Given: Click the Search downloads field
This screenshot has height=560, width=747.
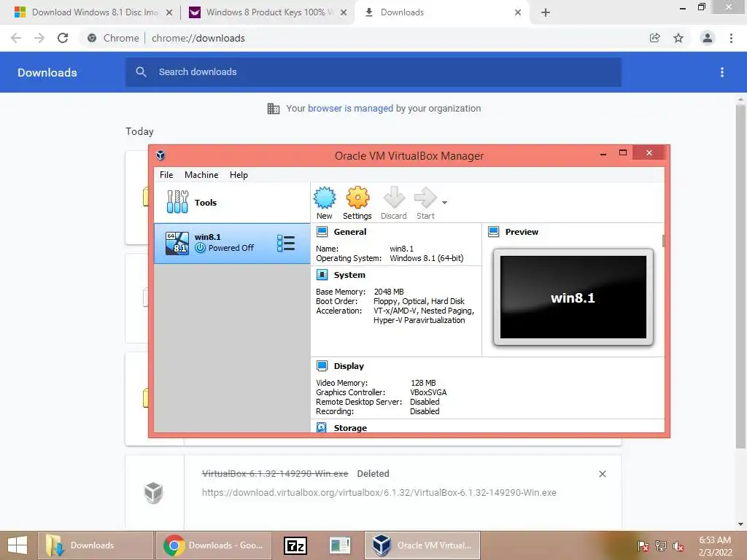Looking at the screenshot, I should pyautogui.click(x=373, y=72).
